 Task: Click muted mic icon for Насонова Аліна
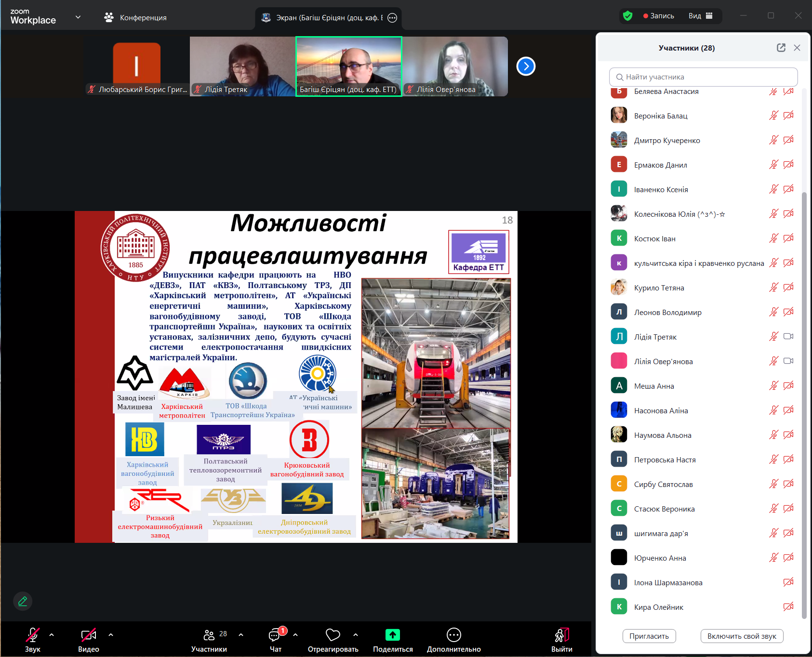[x=773, y=410]
